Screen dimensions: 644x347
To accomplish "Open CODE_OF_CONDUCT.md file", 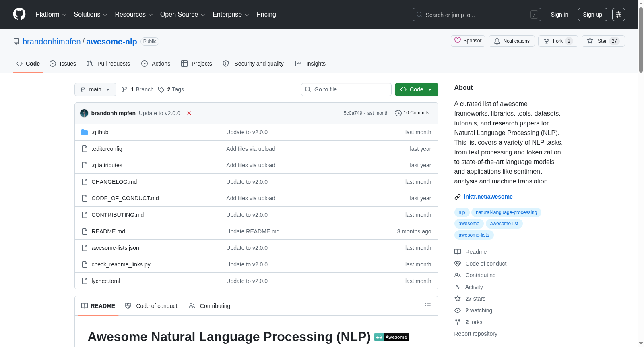I will tap(125, 198).
